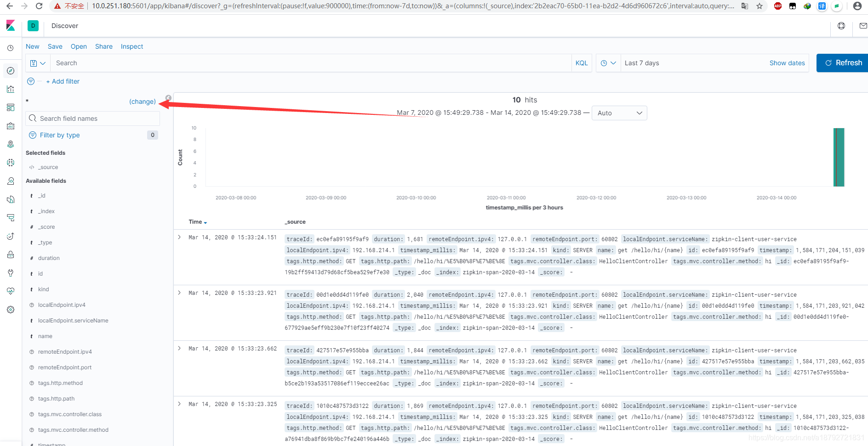Select the duration available field

[x=49, y=258]
